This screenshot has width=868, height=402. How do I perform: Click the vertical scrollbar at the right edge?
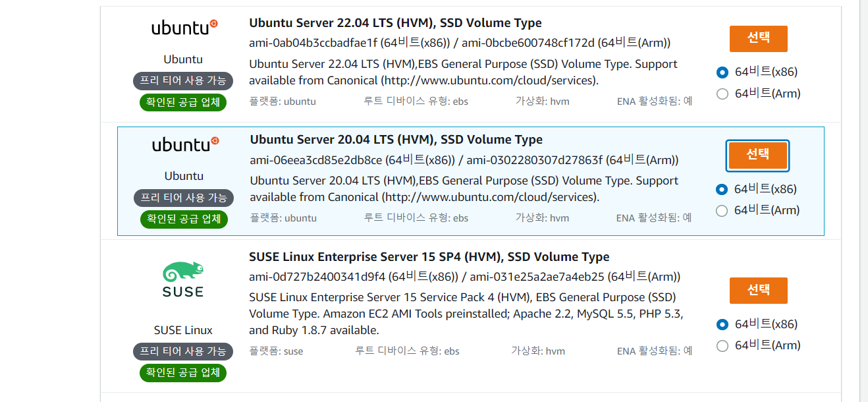864,201
